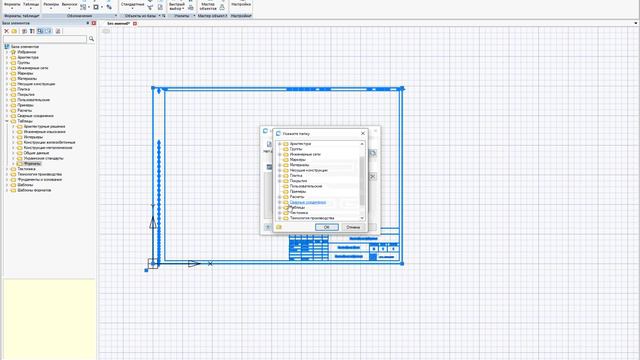Select Архитектурные решения subfolder in left tree
Screen dimensions: 640x360
[44, 127]
